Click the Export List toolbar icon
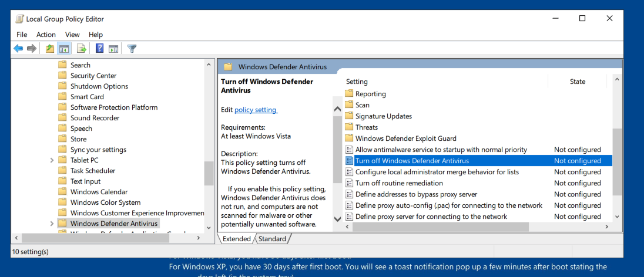The height and width of the screenshot is (277, 644). click(82, 49)
